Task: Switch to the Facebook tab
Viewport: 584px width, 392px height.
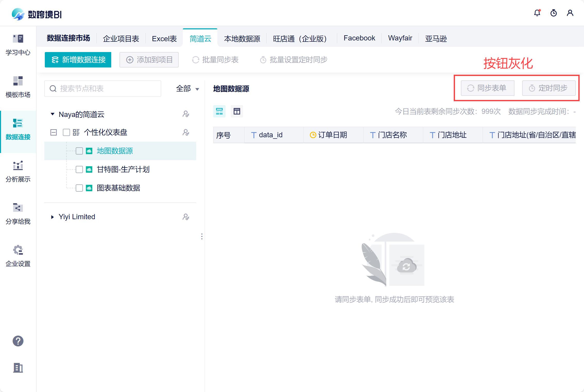Action: point(359,38)
